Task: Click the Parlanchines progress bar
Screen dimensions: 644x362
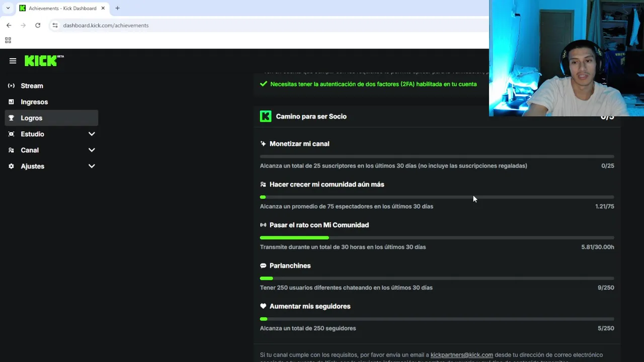Action: (x=437, y=279)
